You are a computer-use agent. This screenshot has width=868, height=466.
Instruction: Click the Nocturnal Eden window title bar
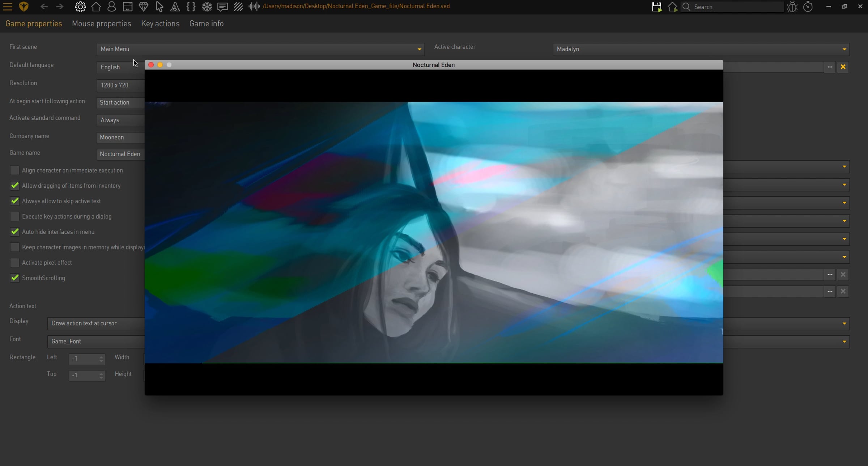point(434,65)
